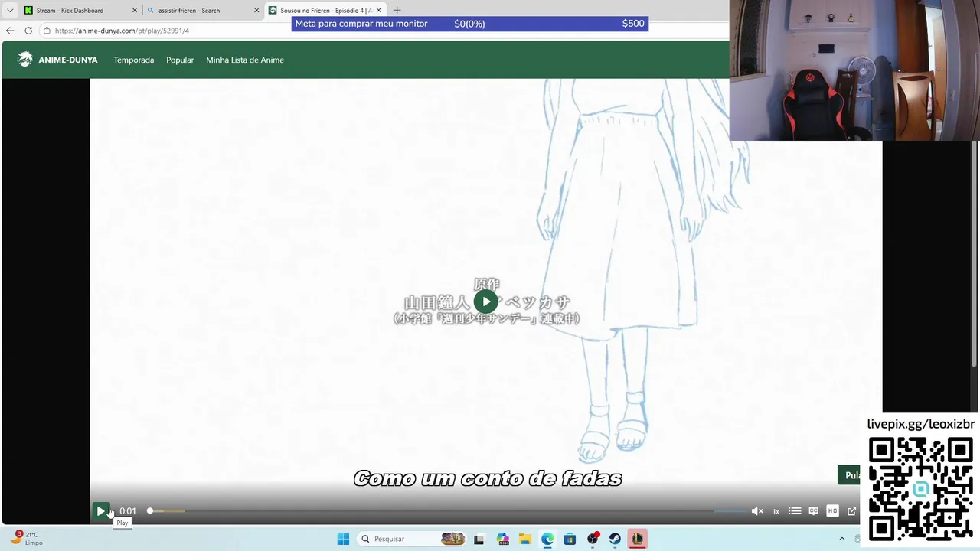Viewport: 980px width, 551px height.
Task: Unmute the video with the speaker icon
Action: point(757,511)
